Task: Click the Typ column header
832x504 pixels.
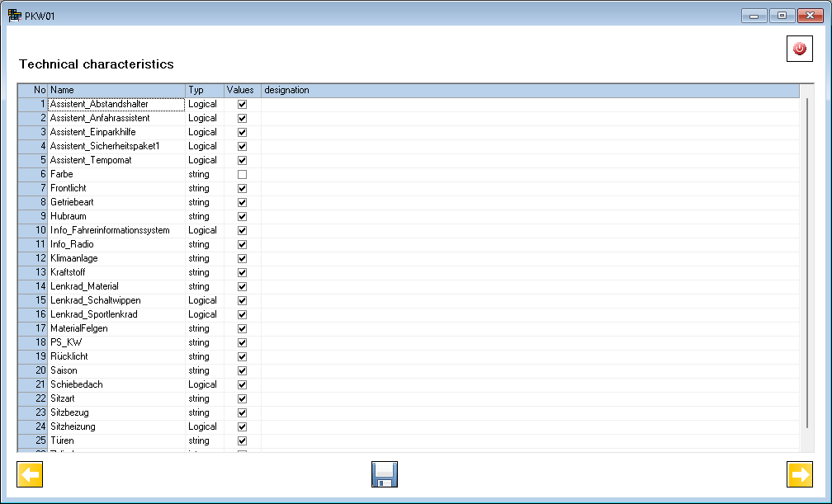Action: click(203, 90)
